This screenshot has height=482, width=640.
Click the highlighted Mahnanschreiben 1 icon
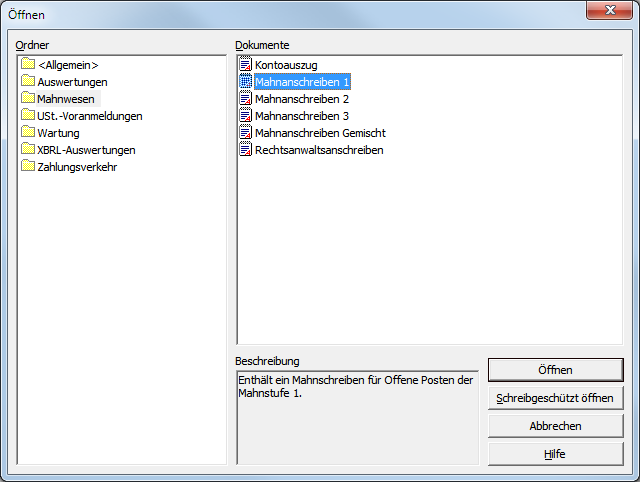pos(245,82)
